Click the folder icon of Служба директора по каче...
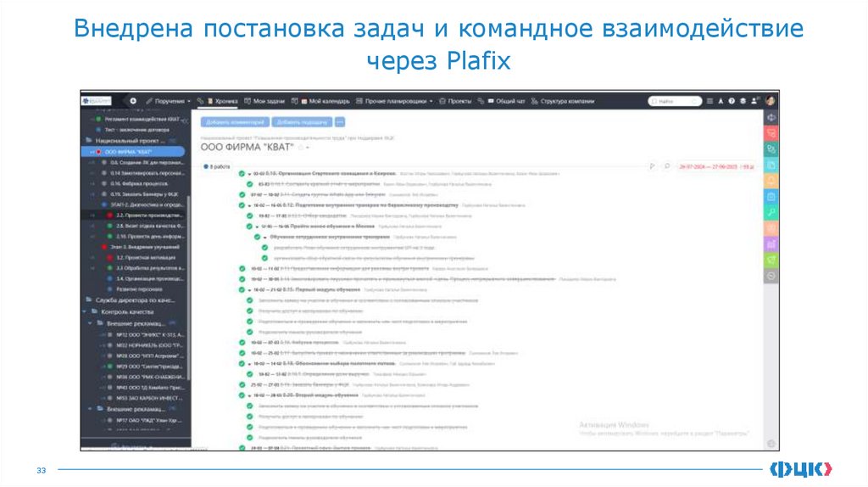Image resolution: width=868 pixels, height=487 pixels. [88, 299]
